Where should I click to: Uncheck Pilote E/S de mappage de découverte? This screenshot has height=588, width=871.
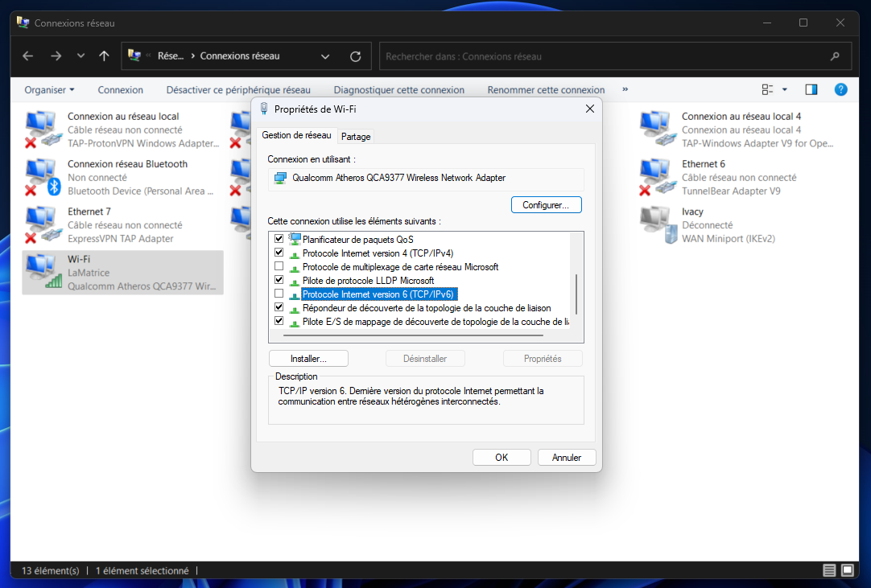(x=279, y=321)
